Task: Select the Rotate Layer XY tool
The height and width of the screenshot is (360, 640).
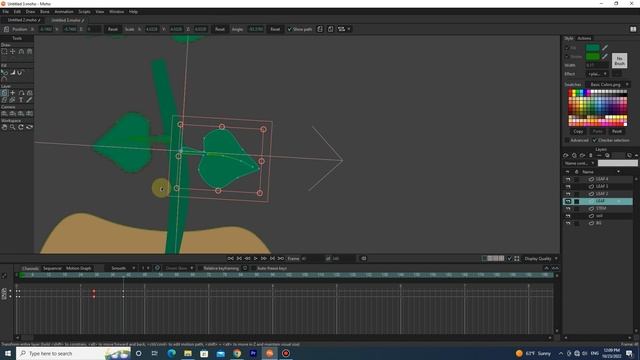Action: coord(29,93)
